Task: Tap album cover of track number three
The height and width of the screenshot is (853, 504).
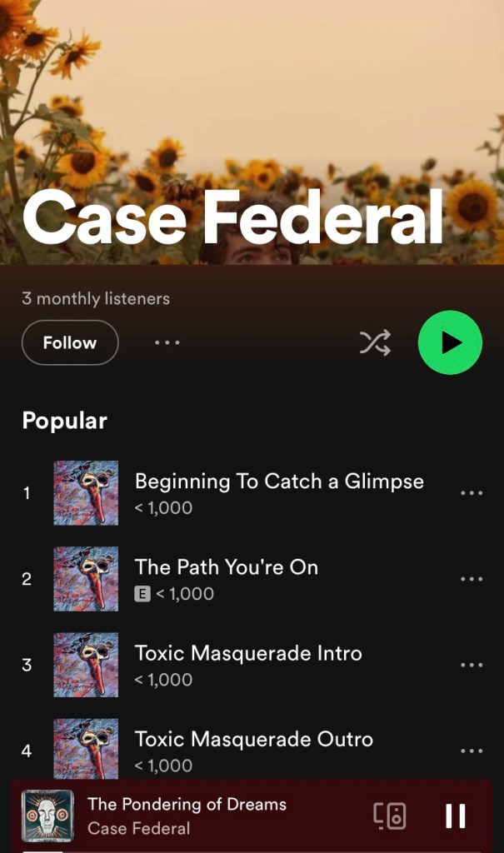Action: (x=86, y=665)
